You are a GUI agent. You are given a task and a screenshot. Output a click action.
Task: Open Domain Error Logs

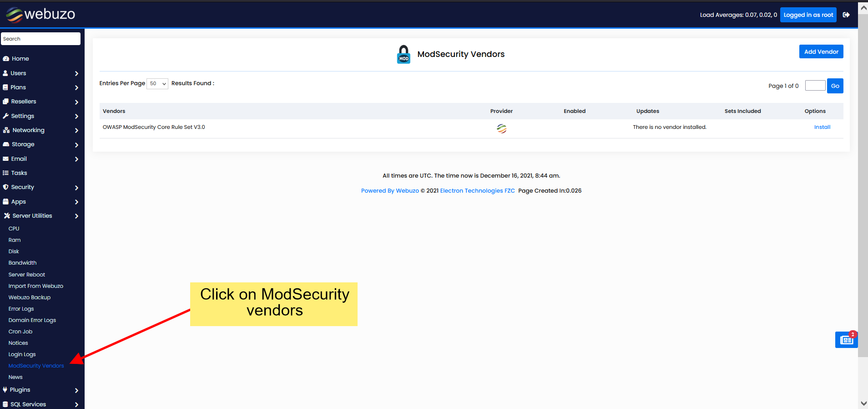click(32, 320)
